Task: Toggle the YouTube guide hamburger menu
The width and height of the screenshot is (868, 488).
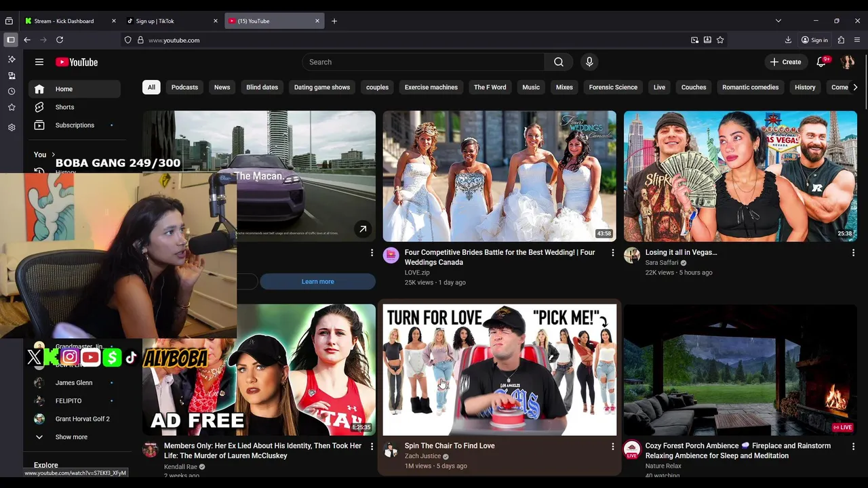Action: [x=39, y=62]
